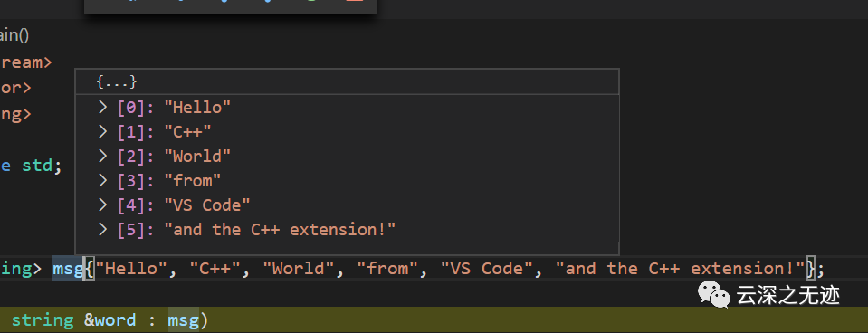Viewport: 868px width, 333px height.
Task: Expand the [3] "from" entry chevron
Action: pos(102,180)
